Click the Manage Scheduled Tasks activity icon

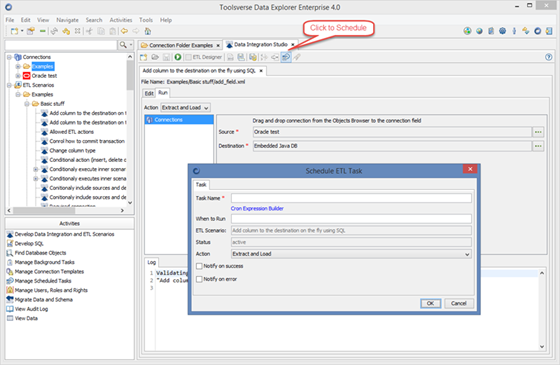tap(10, 281)
